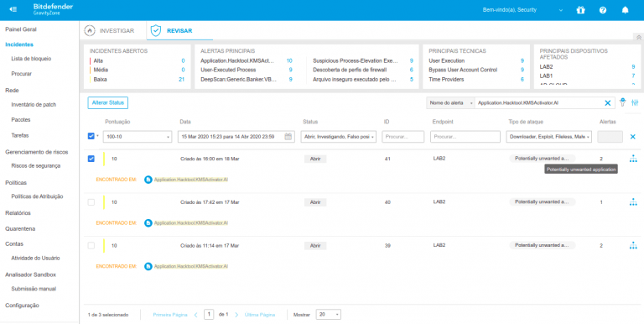Click Abrir status of incident 41
The width and height of the screenshot is (644, 324).
315,159
